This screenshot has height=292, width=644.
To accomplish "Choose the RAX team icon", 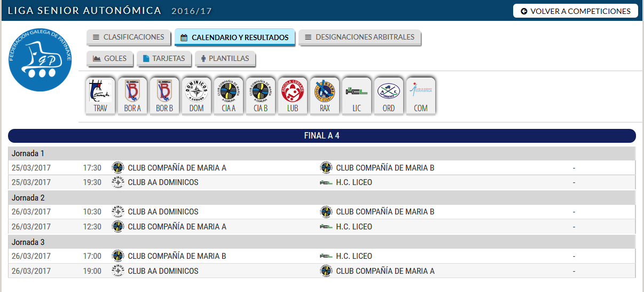I will click(x=325, y=96).
